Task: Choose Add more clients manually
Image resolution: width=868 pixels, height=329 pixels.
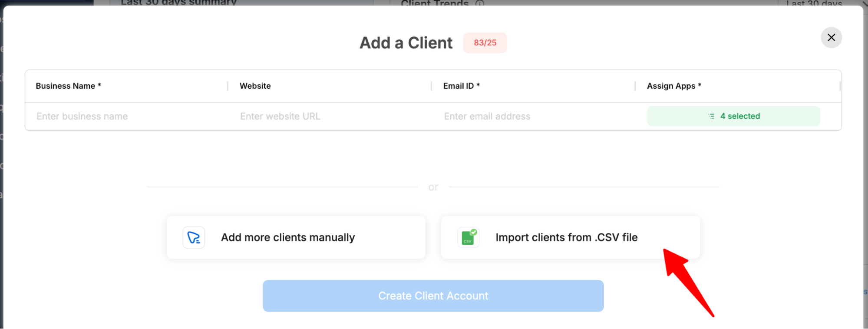Action: tap(296, 237)
